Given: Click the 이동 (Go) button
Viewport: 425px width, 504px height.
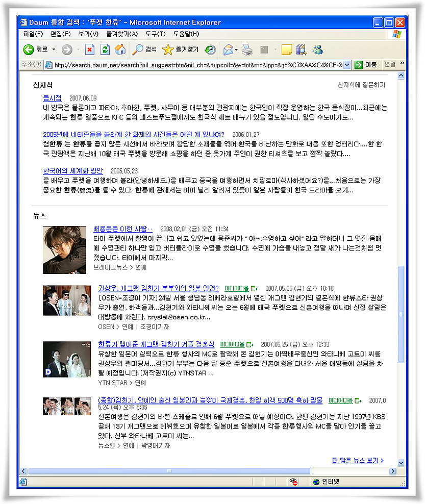Looking at the screenshot, I should click(366, 65).
